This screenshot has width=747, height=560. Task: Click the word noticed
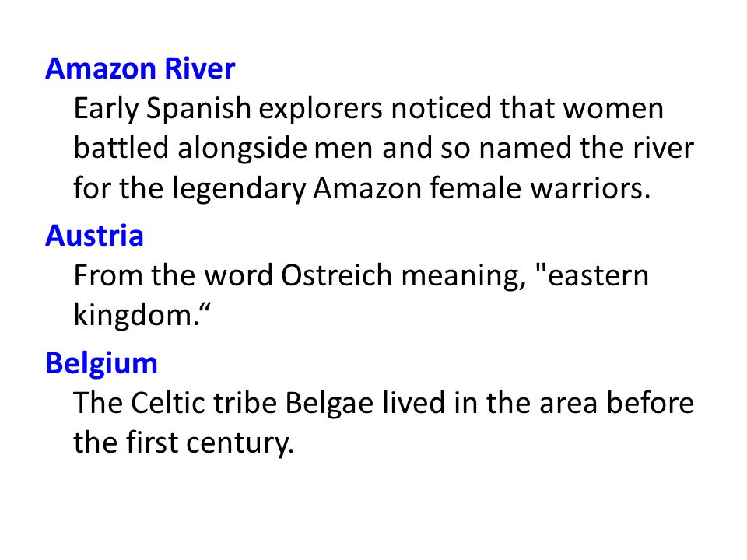point(440,108)
